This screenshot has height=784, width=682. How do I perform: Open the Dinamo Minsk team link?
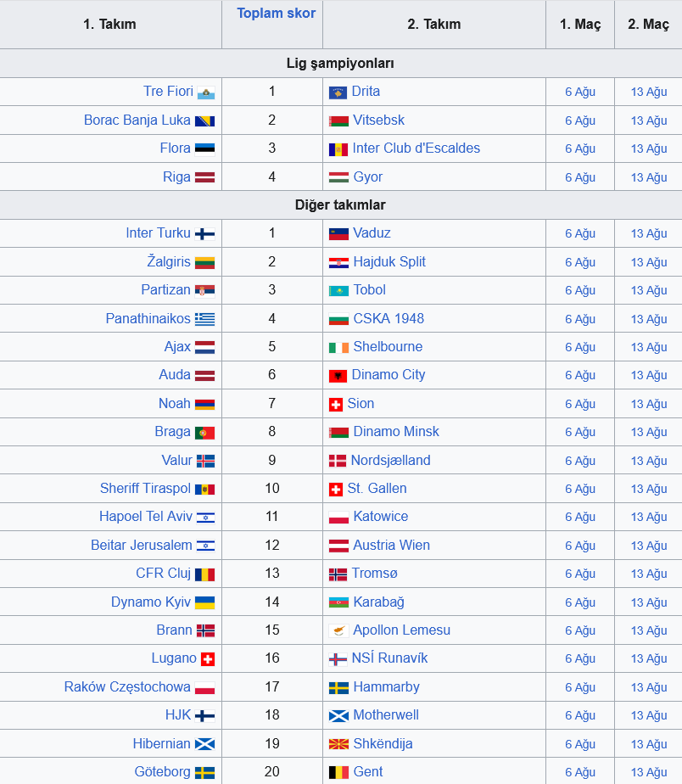(x=396, y=432)
